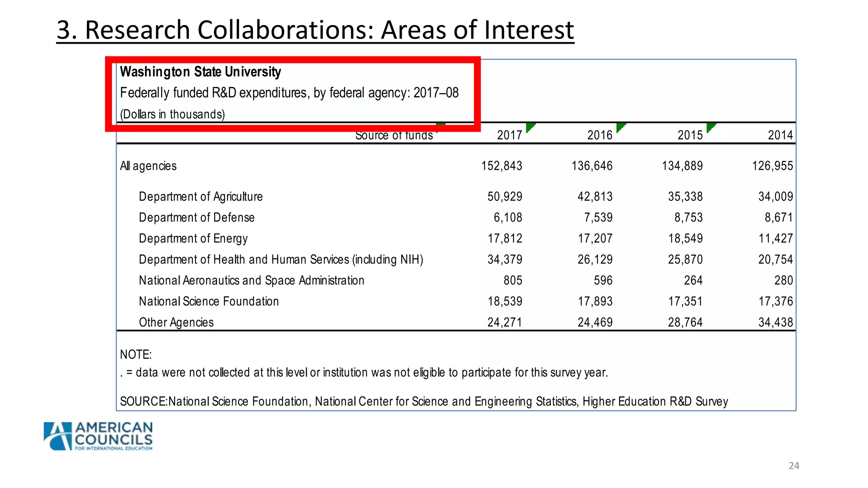Viewport: 868px width, 488px height.
Task: Click NSF 2014 value 17,376
Action: pos(776,301)
